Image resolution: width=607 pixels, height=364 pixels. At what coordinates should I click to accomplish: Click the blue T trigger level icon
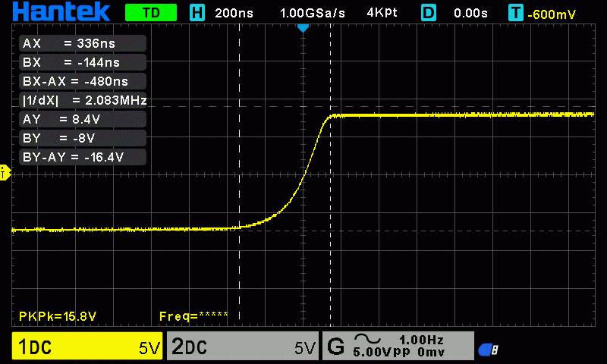(516, 12)
